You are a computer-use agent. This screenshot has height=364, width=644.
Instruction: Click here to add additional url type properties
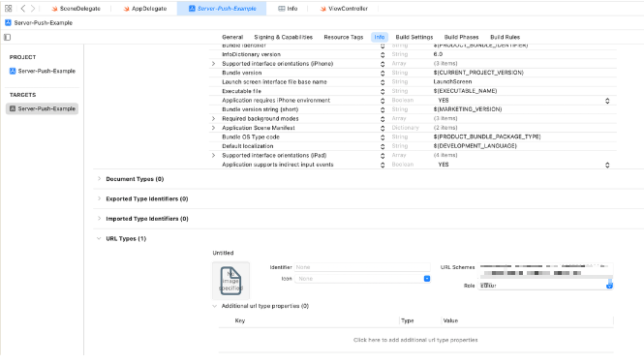tap(415, 340)
